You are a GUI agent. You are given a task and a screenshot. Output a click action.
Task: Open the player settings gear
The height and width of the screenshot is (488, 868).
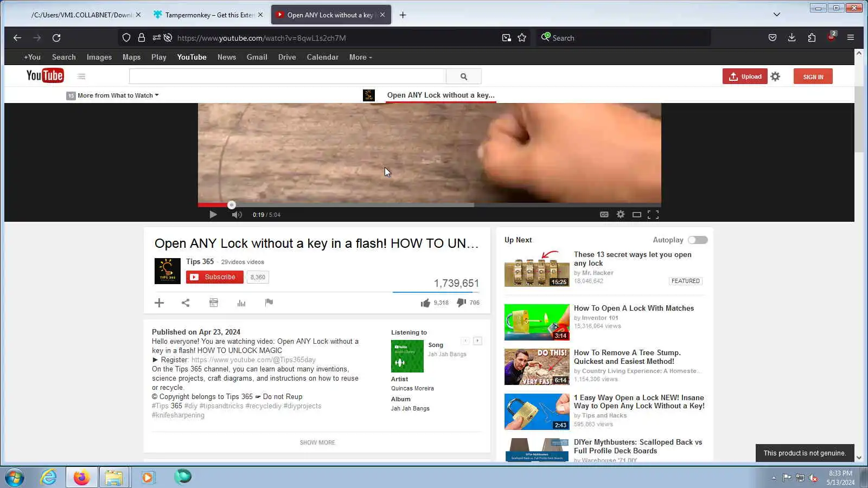(621, 215)
